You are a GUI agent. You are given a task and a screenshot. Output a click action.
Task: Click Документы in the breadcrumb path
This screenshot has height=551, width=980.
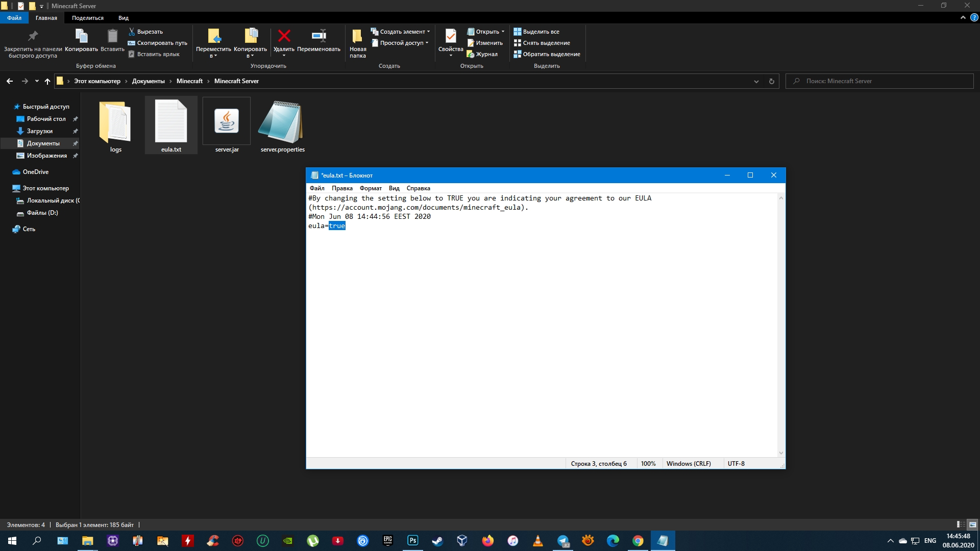point(149,81)
